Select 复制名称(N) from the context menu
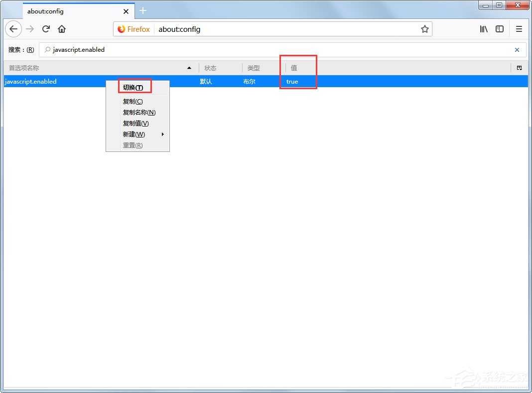This screenshot has height=393, width=532. coord(139,112)
